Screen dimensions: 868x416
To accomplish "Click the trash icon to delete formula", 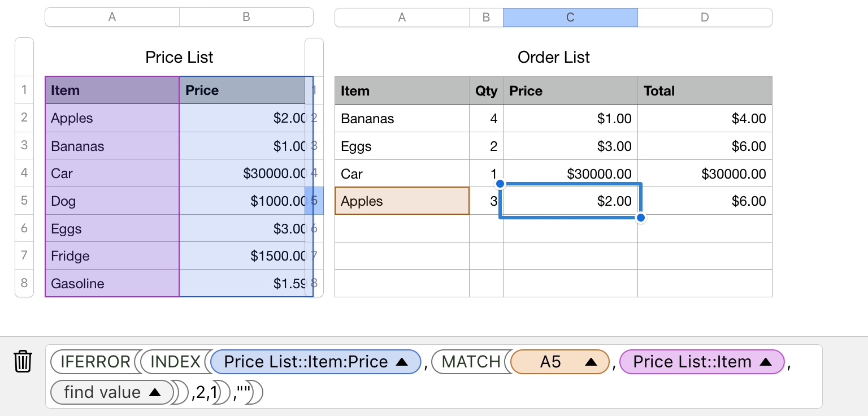I will coord(23,362).
